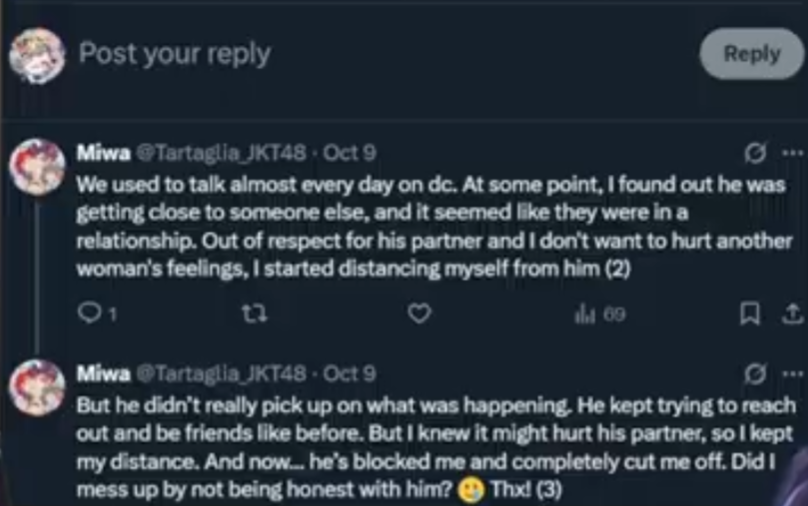Bookmark the first Miwa tweet

pos(749,313)
